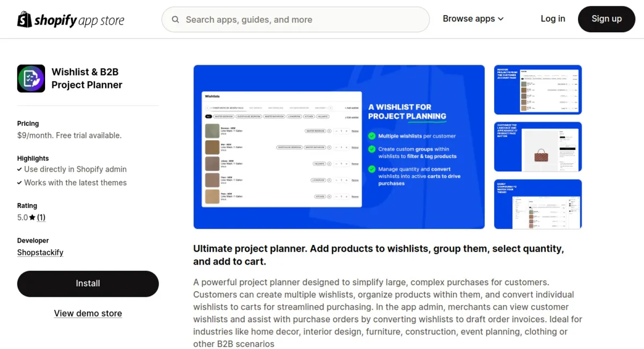Click the app title Wishlist & B2B Project Planner

(x=87, y=78)
